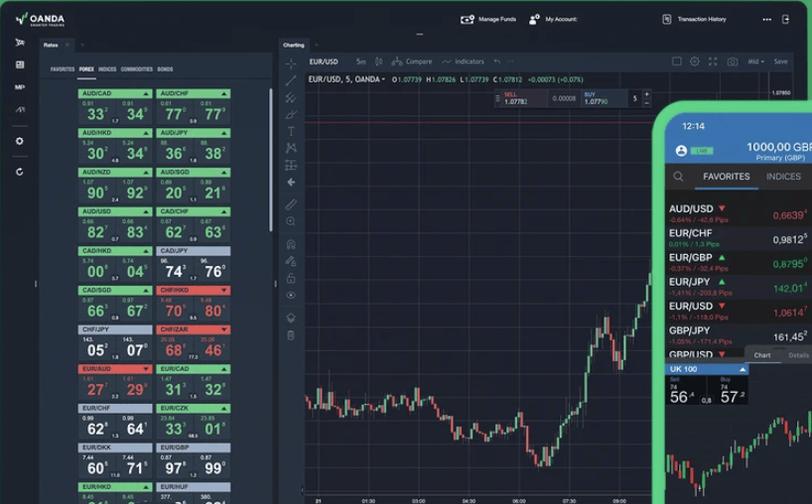Close the Rates panel tab
The image size is (812, 504).
pos(68,45)
